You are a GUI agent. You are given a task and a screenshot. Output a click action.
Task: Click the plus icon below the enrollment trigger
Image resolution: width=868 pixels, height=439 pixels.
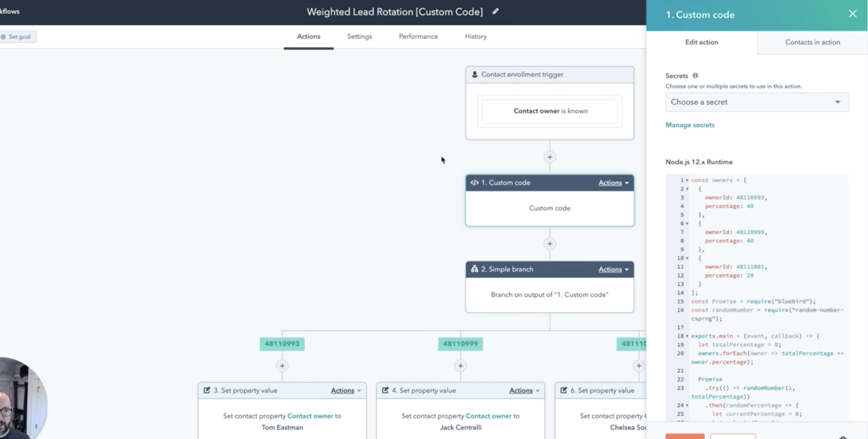pos(549,157)
